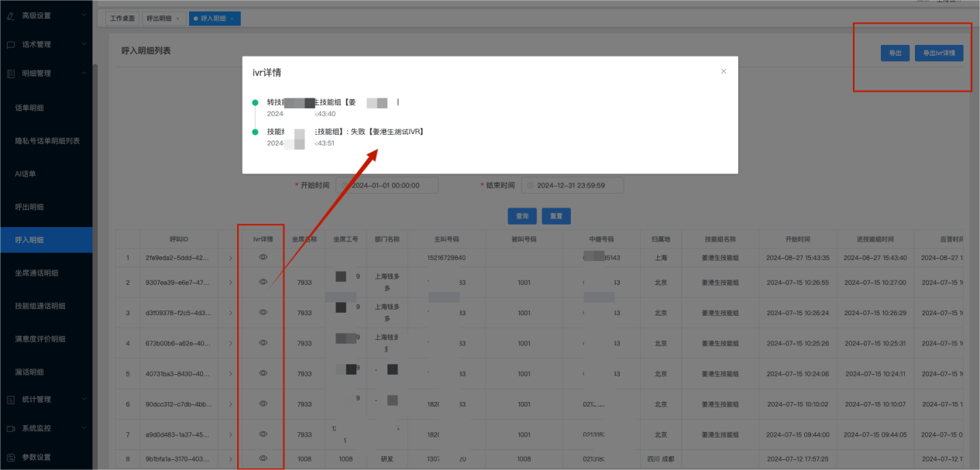The image size is (980, 470).
Task: Click the 查询 button
Action: (522, 216)
